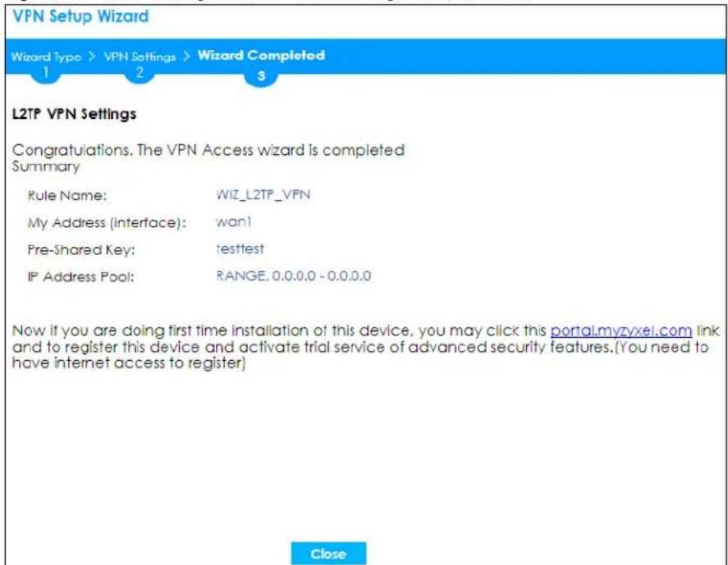Open the portal.myzyxel.com link
This screenshot has width=728, height=565.
coord(620,330)
